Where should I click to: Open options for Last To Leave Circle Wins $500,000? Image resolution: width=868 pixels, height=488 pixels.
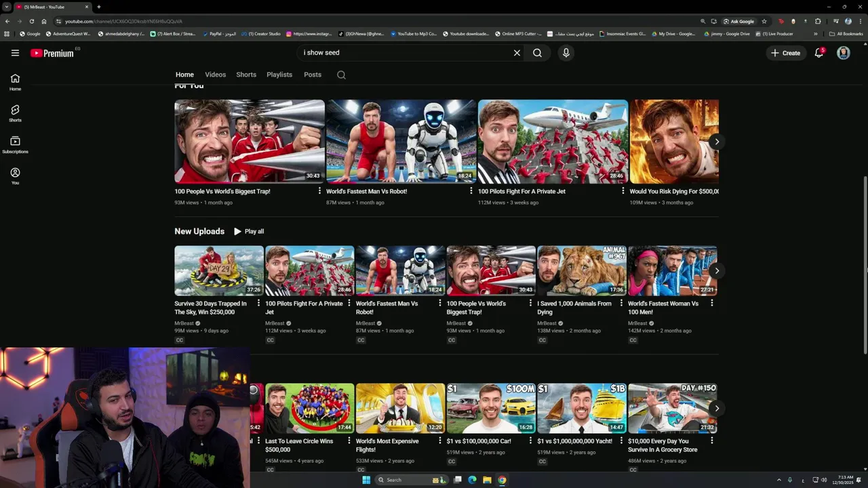349,441
